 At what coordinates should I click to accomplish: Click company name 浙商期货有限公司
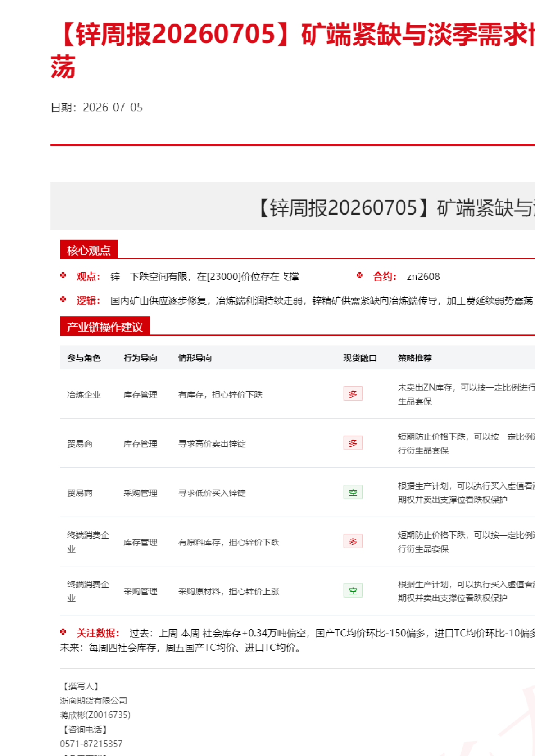[94, 700]
